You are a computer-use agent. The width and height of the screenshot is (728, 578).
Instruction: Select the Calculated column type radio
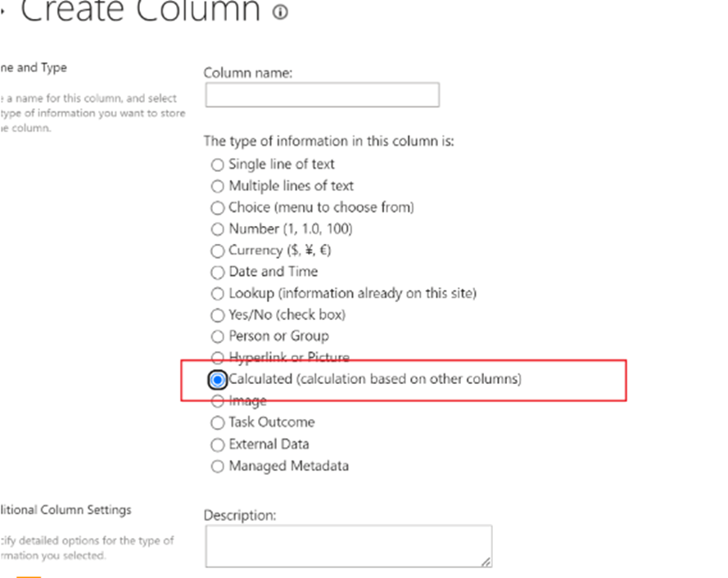[x=217, y=380]
